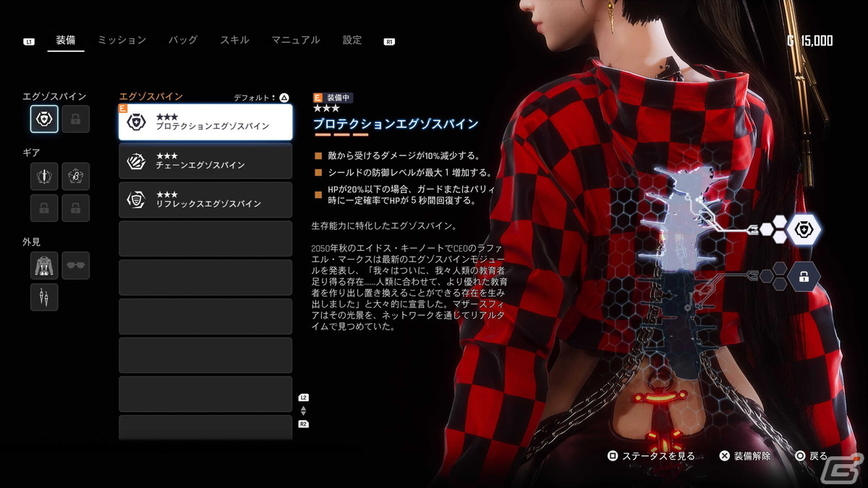Open the earrings slot under 外見
The height and width of the screenshot is (488, 868).
(44, 297)
